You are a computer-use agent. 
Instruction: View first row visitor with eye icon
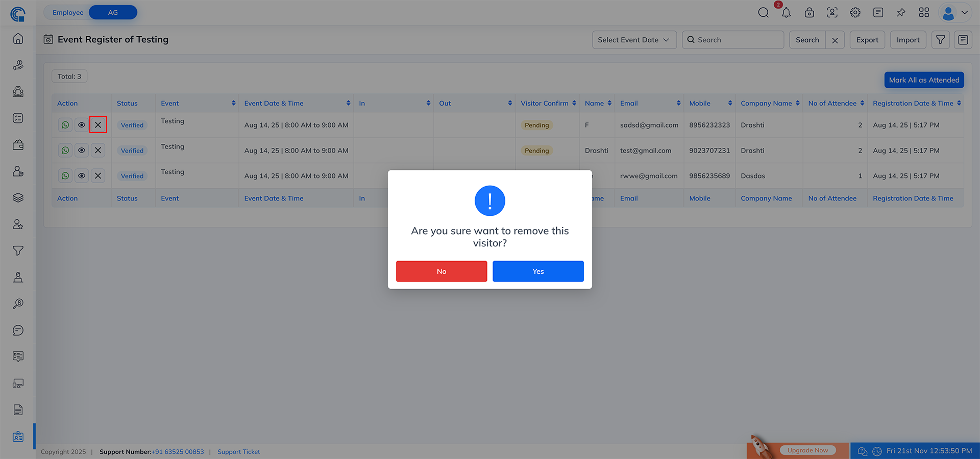[82, 125]
